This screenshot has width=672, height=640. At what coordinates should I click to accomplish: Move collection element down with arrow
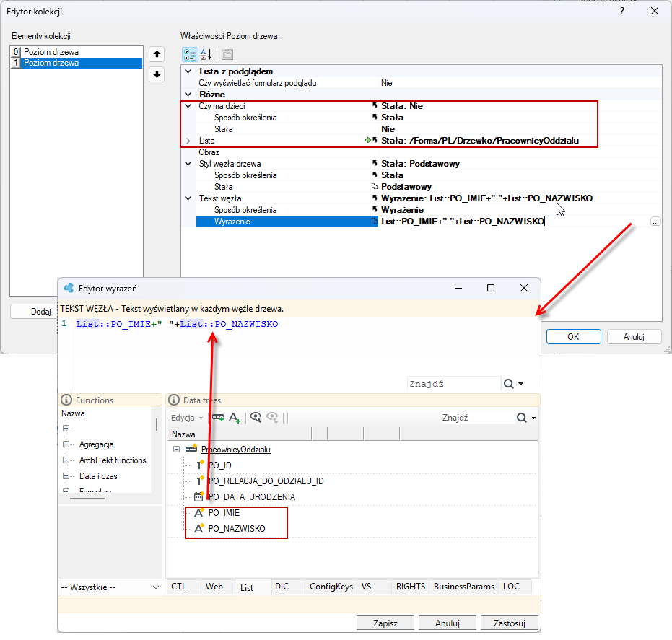tap(157, 74)
